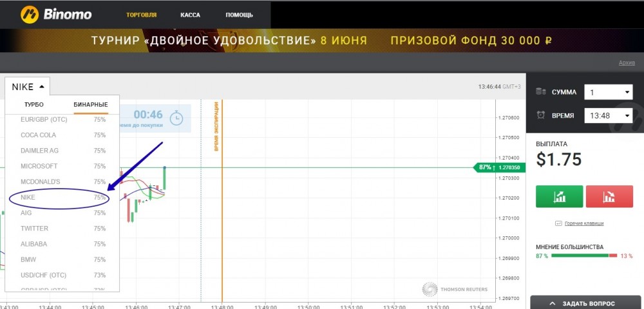Click the keyboard icon near Горячие клавиши
Screen dimensions: 644x309
558,223
